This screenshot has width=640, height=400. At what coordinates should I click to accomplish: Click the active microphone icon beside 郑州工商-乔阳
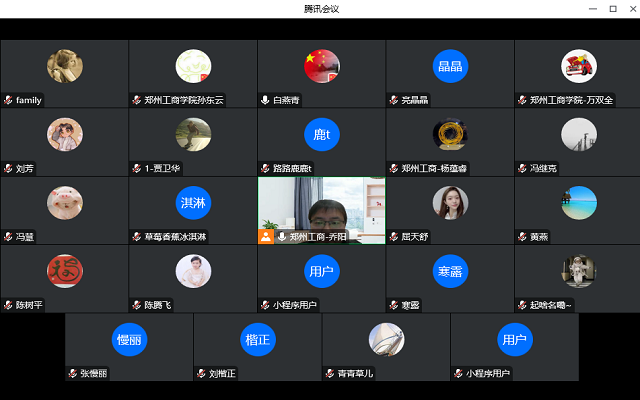pyautogui.click(x=282, y=236)
